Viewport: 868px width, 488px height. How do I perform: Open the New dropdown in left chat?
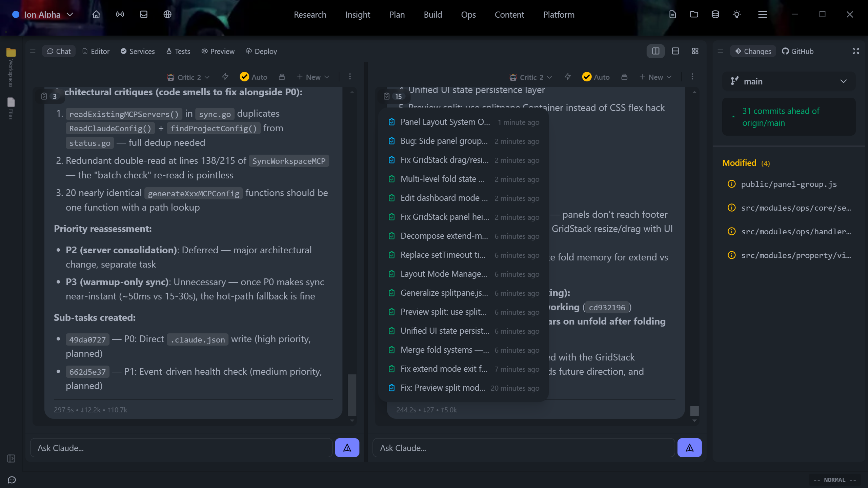[x=313, y=77]
